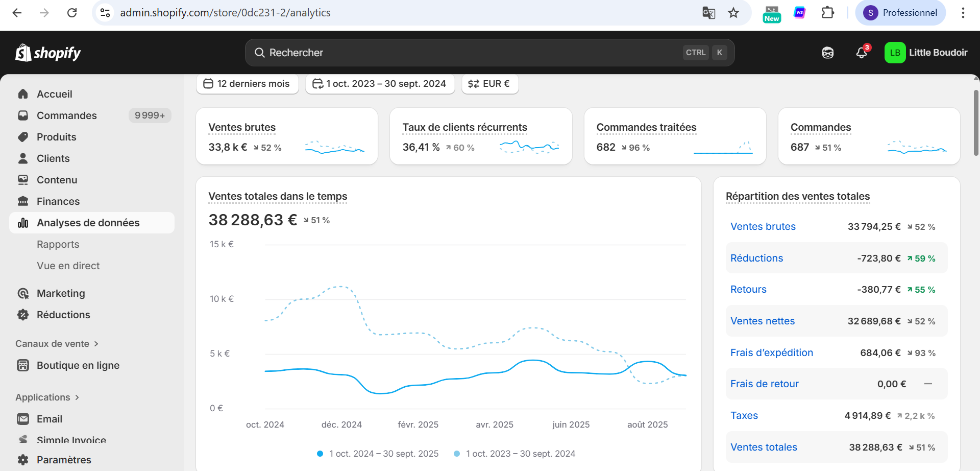Reload the current page
Screen dimensions: 980x471
[x=72, y=13]
